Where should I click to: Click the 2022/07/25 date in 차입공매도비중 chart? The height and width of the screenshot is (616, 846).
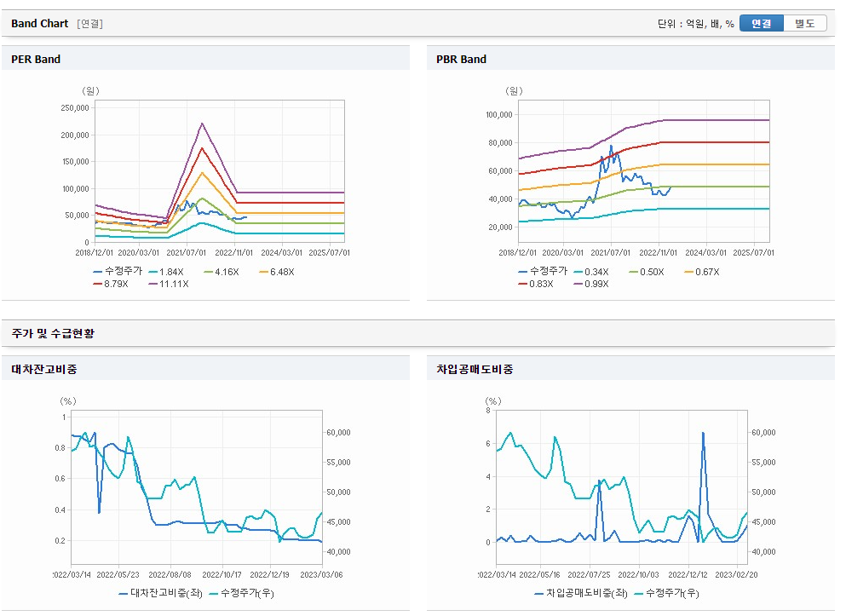pos(589,575)
